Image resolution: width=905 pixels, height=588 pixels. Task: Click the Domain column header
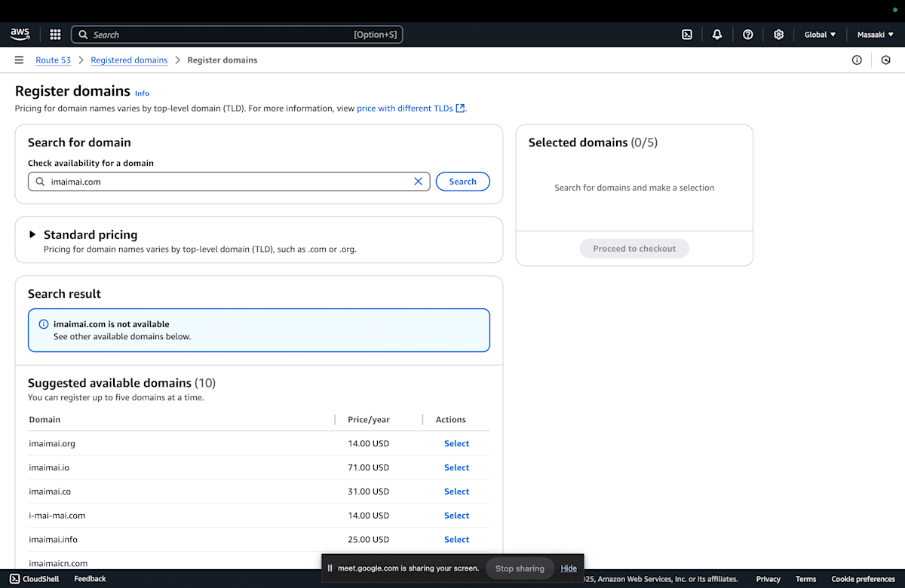click(x=44, y=420)
